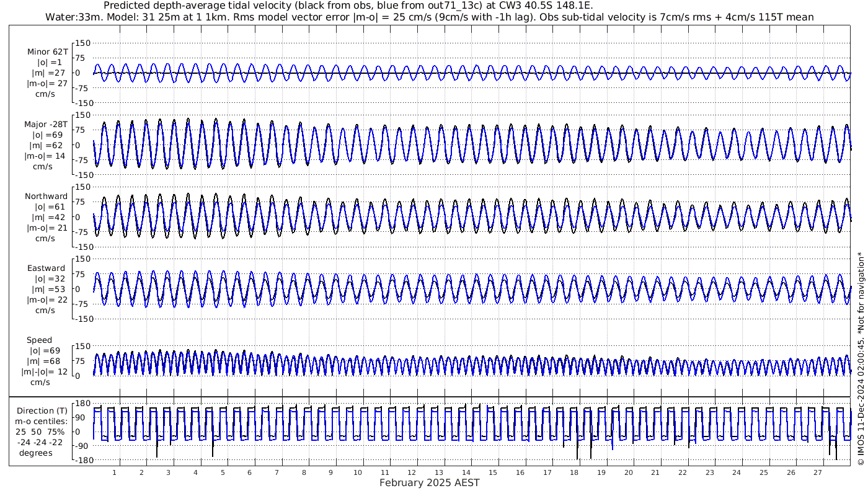Image resolution: width=868 pixels, height=496 pixels.
Task: Select '|m-o|= 27' under Minor 62T
Action: [x=46, y=83]
